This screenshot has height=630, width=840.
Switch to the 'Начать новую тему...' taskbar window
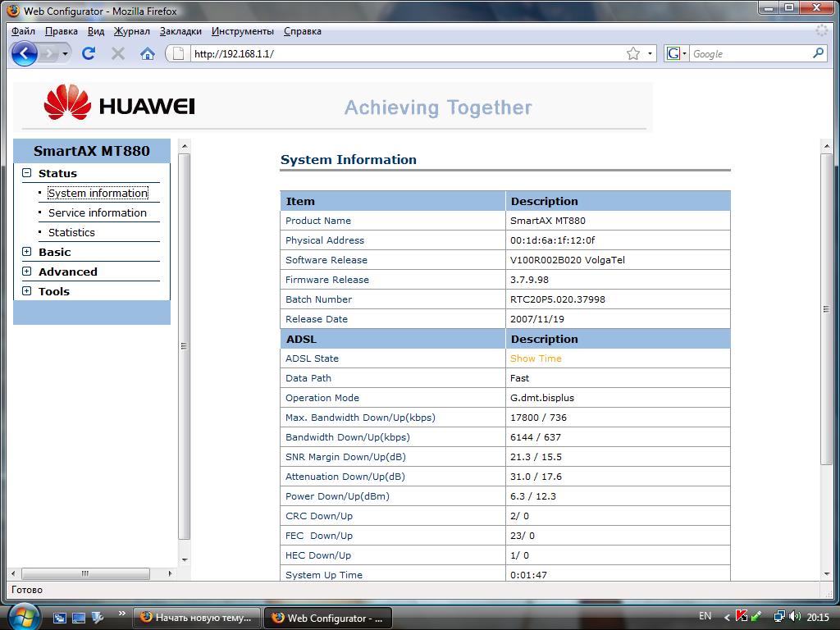pos(197,618)
